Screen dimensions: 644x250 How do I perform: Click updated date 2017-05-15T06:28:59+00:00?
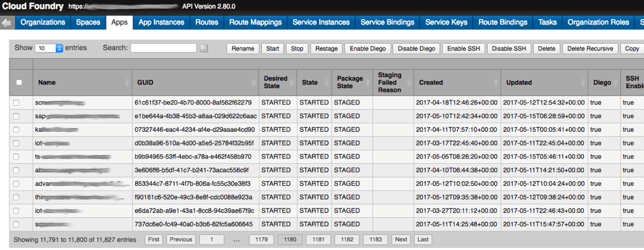click(544, 116)
